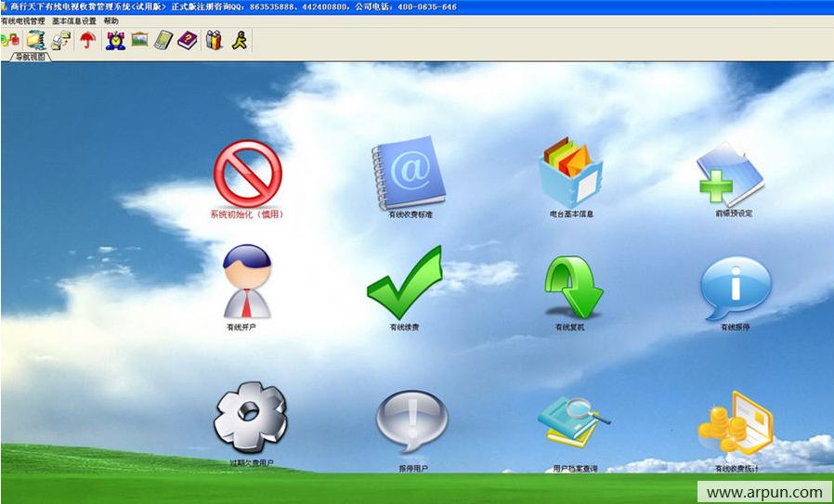This screenshot has width=834, height=504.
Task: Switch to the 导航视图 tab
Action: 30,57
